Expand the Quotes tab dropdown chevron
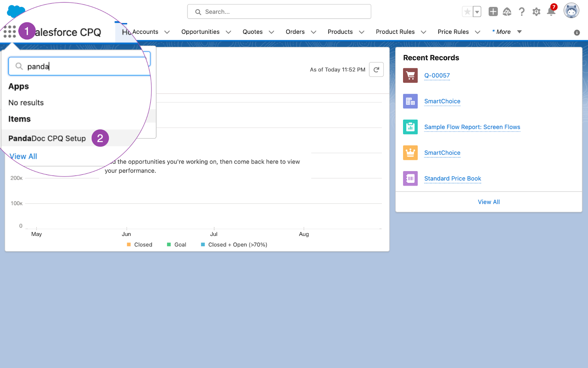Screen dimensions: 588x368 coord(272,32)
